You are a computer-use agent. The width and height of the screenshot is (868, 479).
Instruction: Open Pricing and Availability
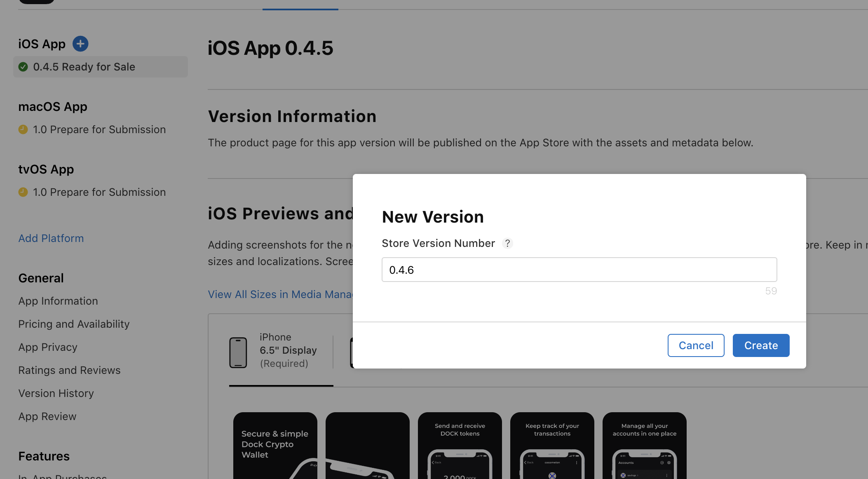(74, 324)
